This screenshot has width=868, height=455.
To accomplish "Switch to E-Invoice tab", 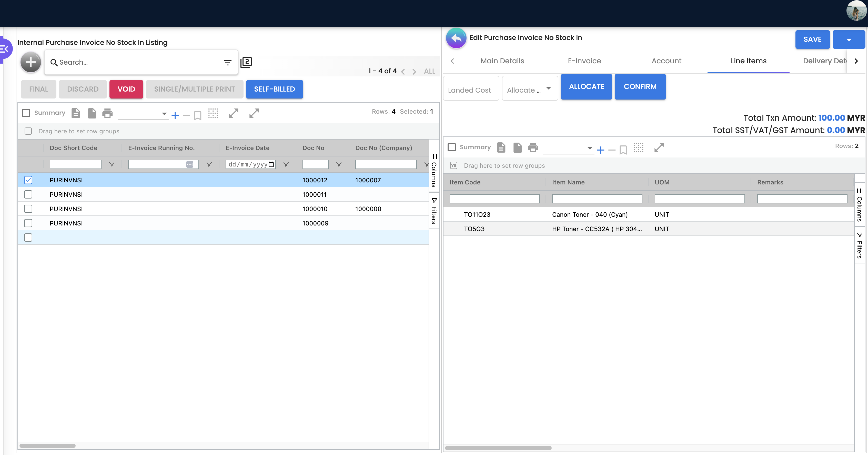I will [x=584, y=61].
